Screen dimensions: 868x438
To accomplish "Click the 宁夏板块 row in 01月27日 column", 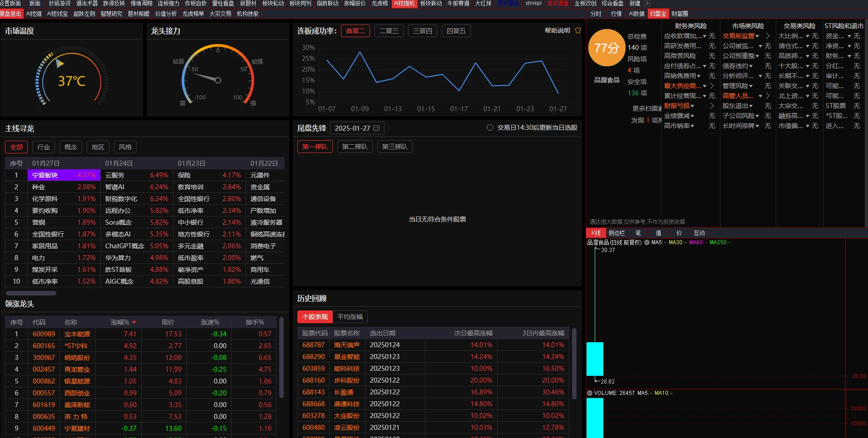I will (64, 175).
